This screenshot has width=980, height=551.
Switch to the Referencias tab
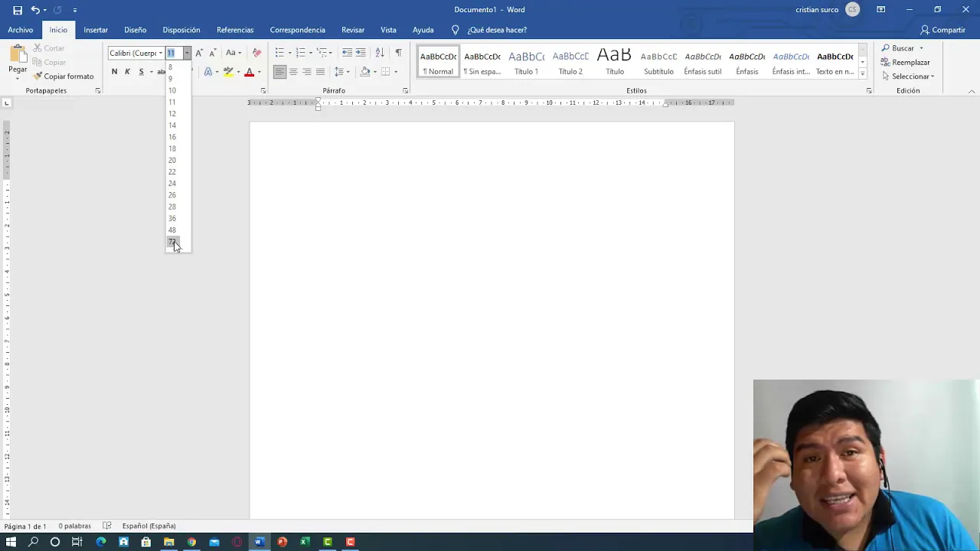[x=235, y=30]
